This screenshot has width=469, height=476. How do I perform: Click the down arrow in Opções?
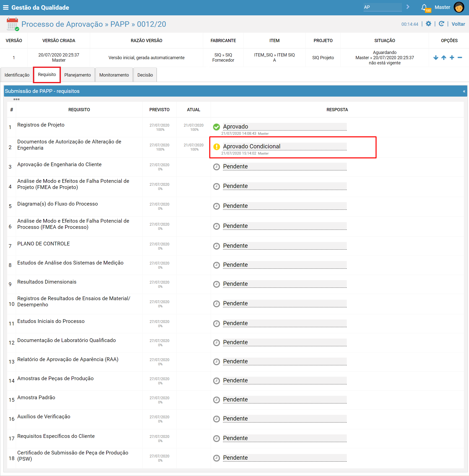(436, 58)
